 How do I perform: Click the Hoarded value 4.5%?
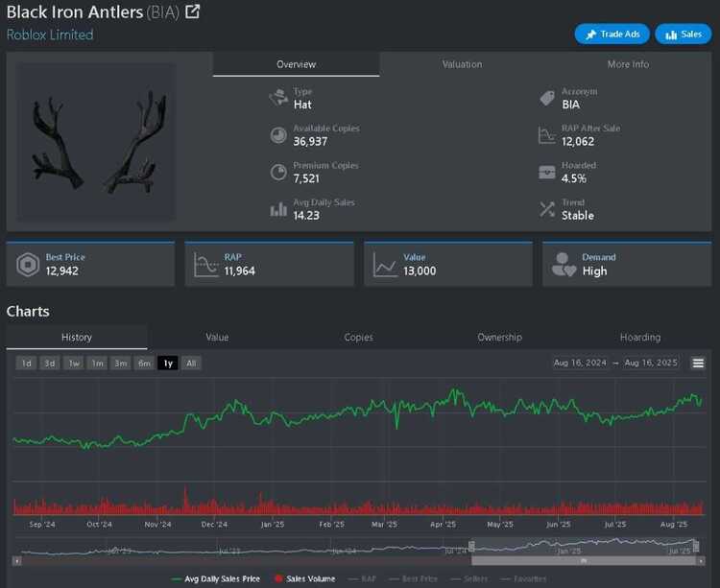573,178
